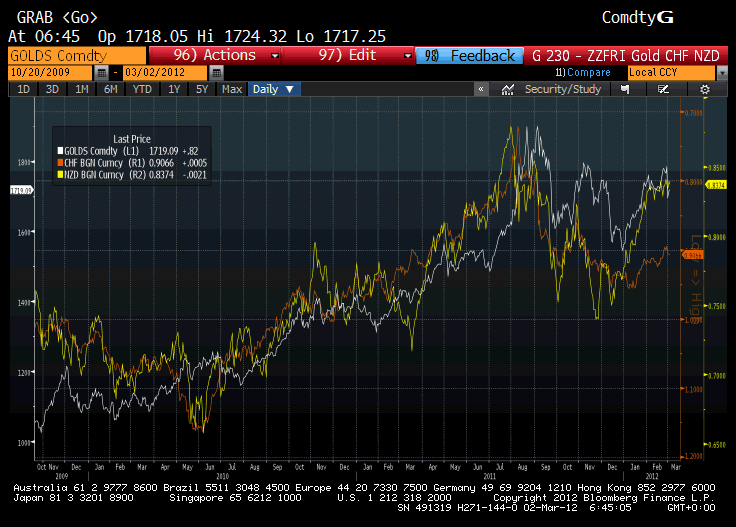Open the start date calendar picker
Screen dimensions: 736x527
coord(101,73)
